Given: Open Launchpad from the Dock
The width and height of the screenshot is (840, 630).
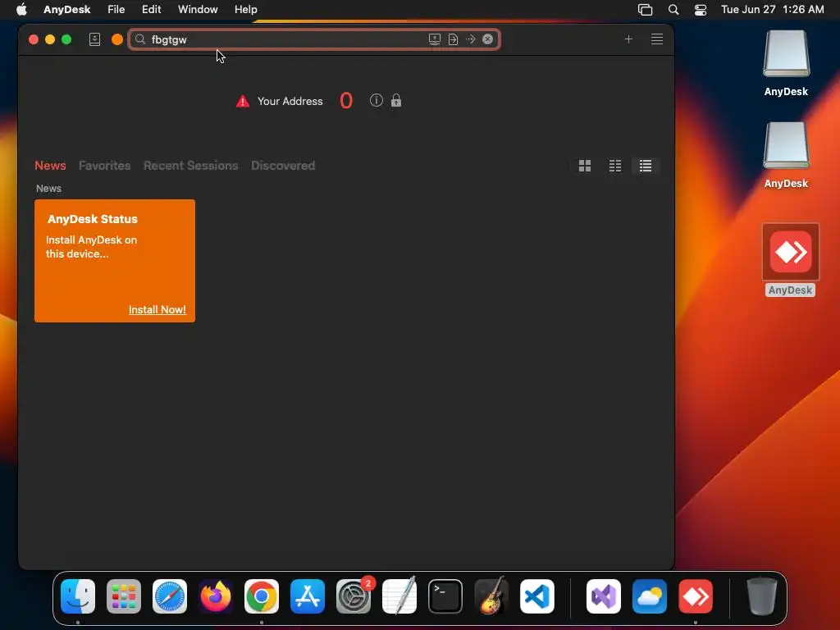Looking at the screenshot, I should pos(124,596).
